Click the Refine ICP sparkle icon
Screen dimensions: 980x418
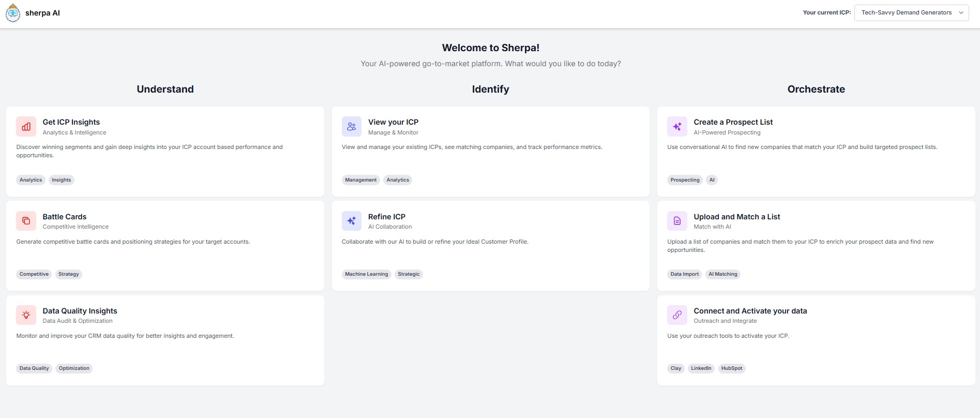click(x=351, y=221)
